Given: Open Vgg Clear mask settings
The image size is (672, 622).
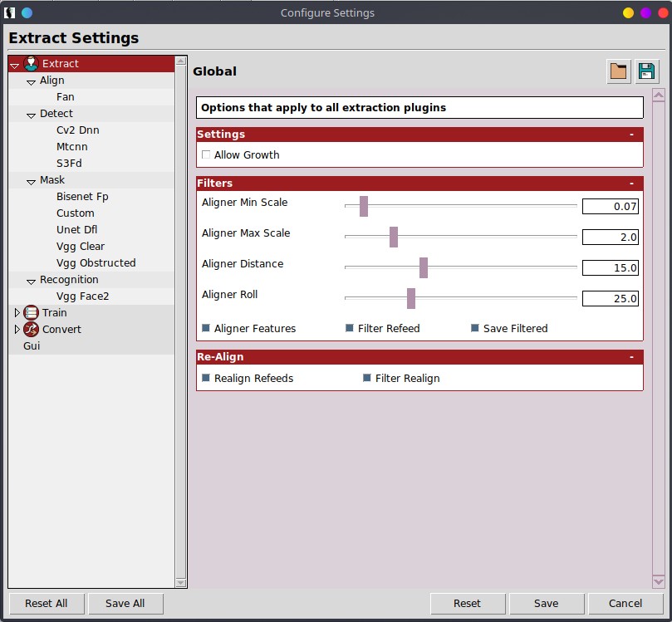Looking at the screenshot, I should click(80, 247).
